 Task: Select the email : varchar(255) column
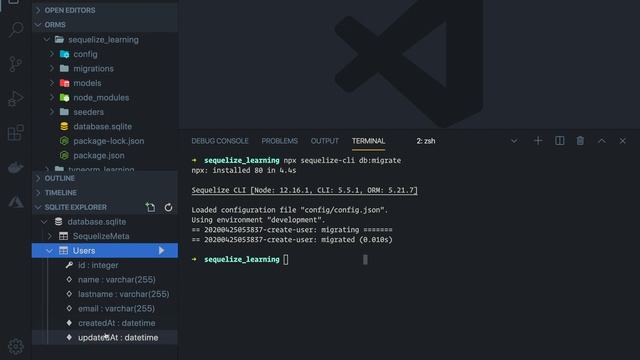point(105,309)
